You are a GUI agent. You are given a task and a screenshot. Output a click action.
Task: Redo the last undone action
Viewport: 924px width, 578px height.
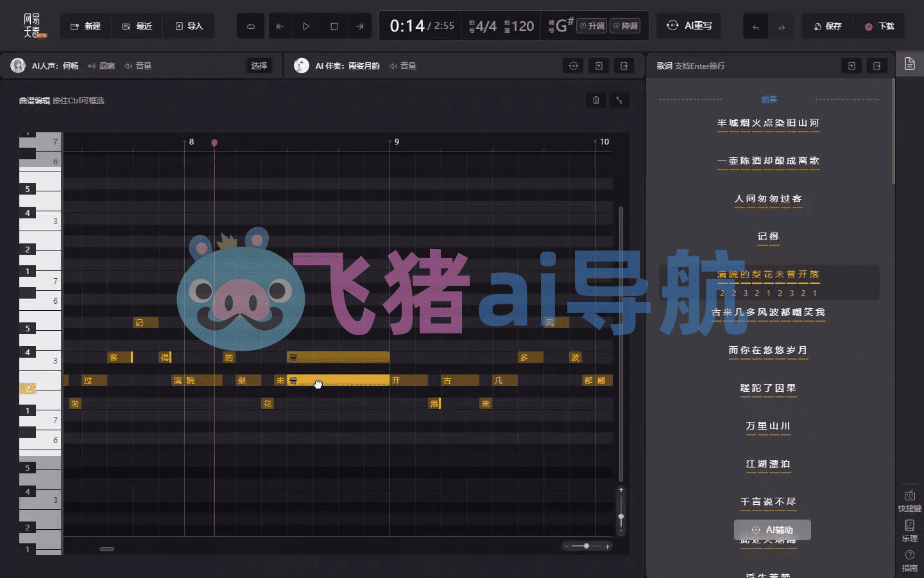point(781,27)
